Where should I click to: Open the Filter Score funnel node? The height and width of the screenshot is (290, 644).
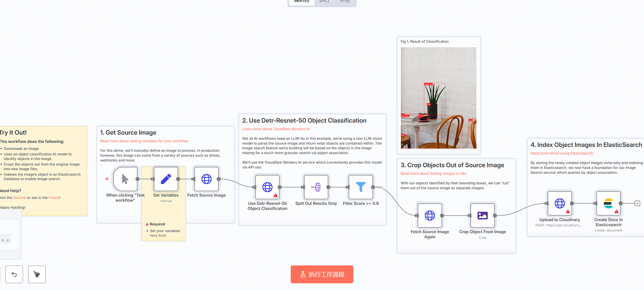pos(360,187)
